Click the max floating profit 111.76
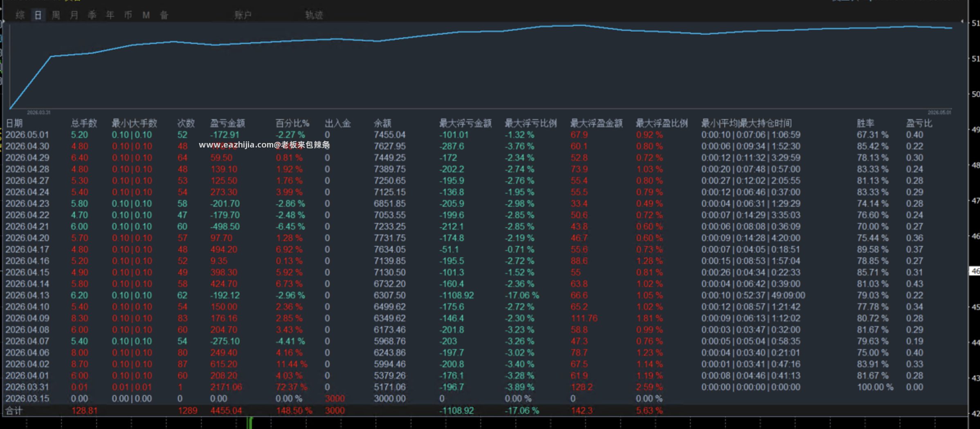This screenshot has width=980, height=429. click(584, 318)
